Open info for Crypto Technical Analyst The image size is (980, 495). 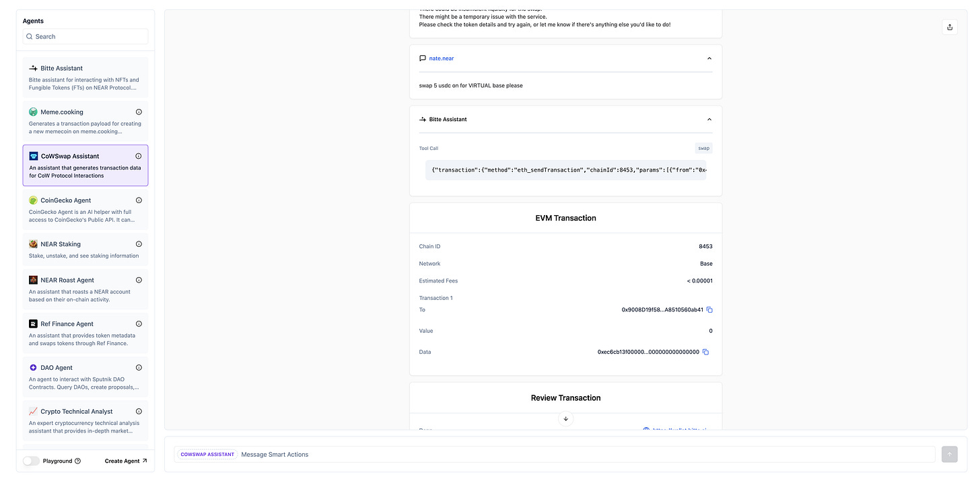139,412
